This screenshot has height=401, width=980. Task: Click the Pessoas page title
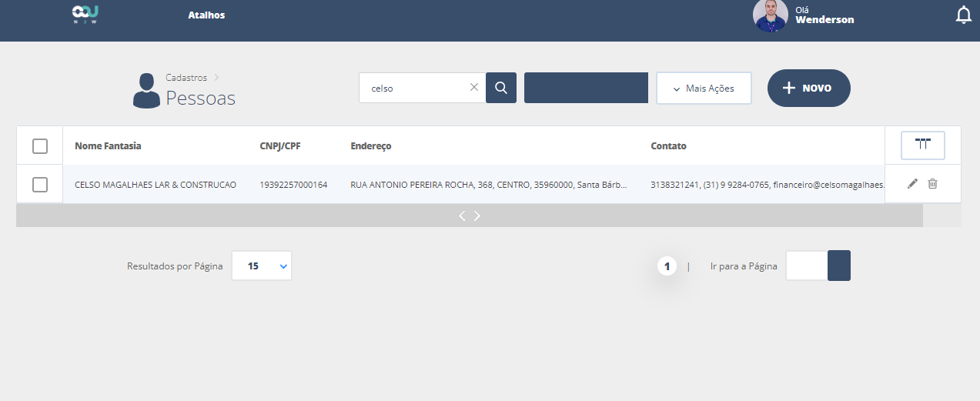(201, 98)
